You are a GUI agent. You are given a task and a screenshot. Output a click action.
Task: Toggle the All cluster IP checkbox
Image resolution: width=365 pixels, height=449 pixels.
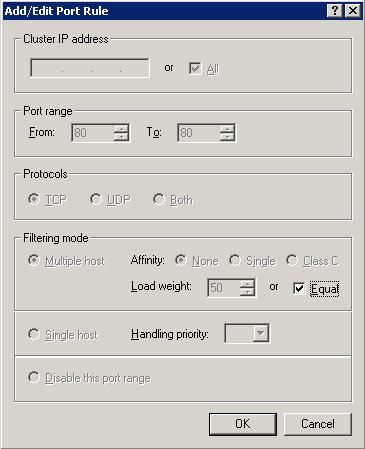pyautogui.click(x=195, y=68)
